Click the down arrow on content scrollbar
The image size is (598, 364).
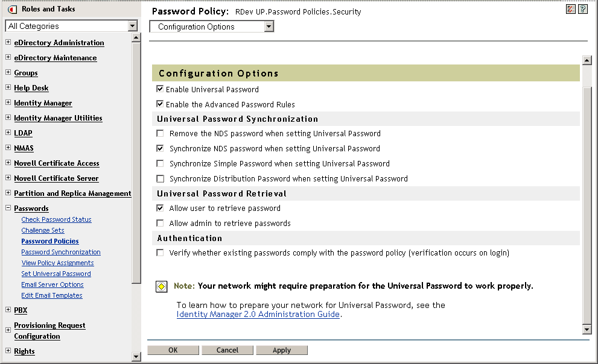click(587, 329)
